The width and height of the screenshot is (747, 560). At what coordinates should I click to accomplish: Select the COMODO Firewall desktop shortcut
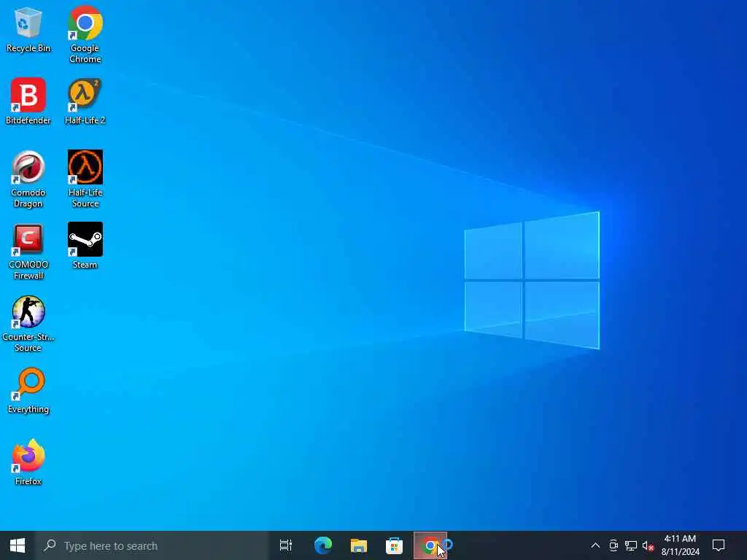pos(28,252)
